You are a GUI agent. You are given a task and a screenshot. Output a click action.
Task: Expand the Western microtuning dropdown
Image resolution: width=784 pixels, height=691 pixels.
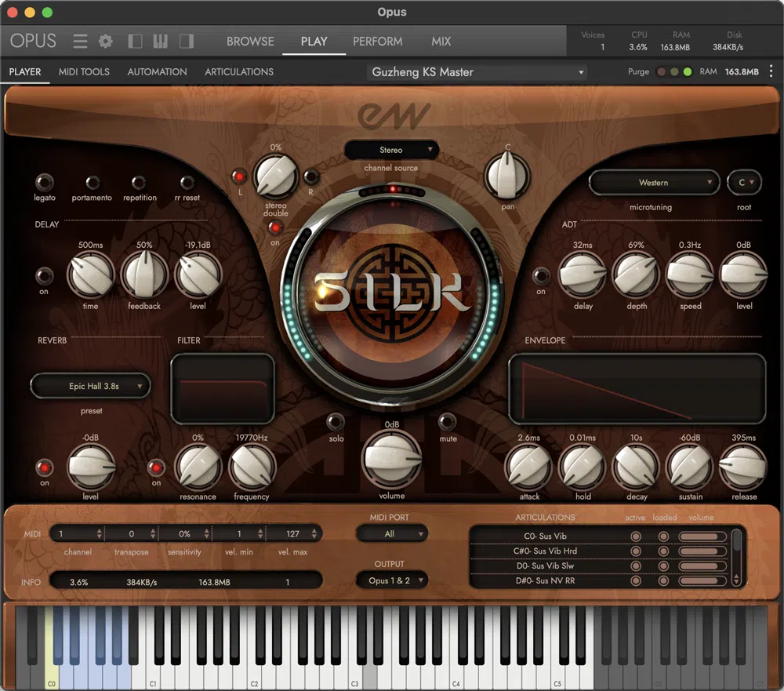pyautogui.click(x=654, y=183)
